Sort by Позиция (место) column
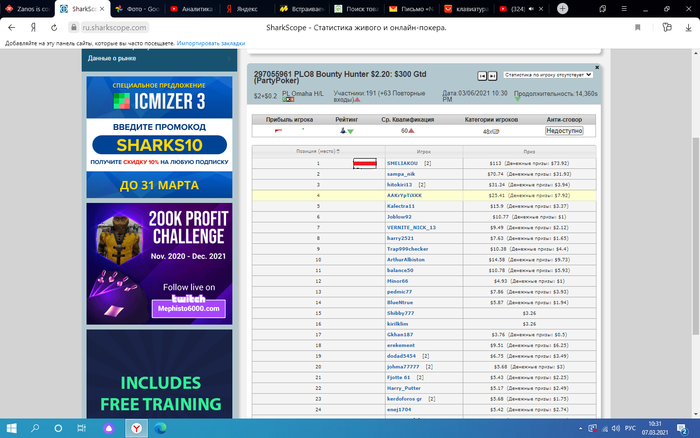The width and height of the screenshot is (700, 438). [x=318, y=151]
